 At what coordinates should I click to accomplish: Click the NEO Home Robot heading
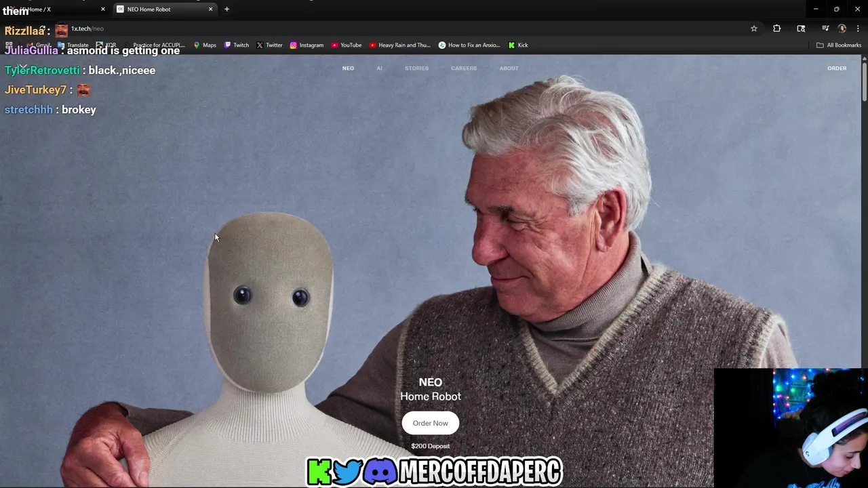(431, 389)
